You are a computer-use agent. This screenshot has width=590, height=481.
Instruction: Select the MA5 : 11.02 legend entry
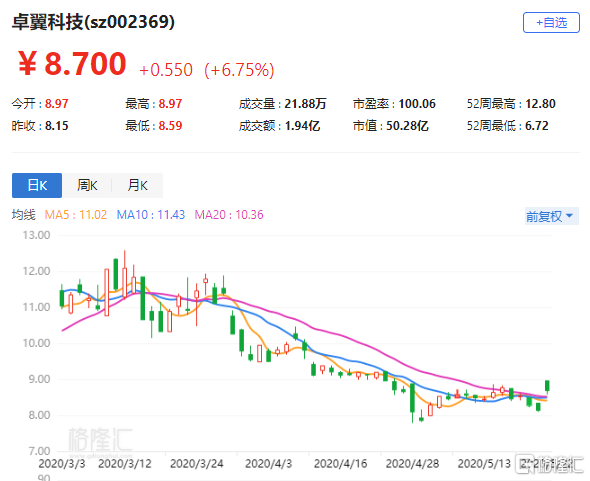pos(76,215)
